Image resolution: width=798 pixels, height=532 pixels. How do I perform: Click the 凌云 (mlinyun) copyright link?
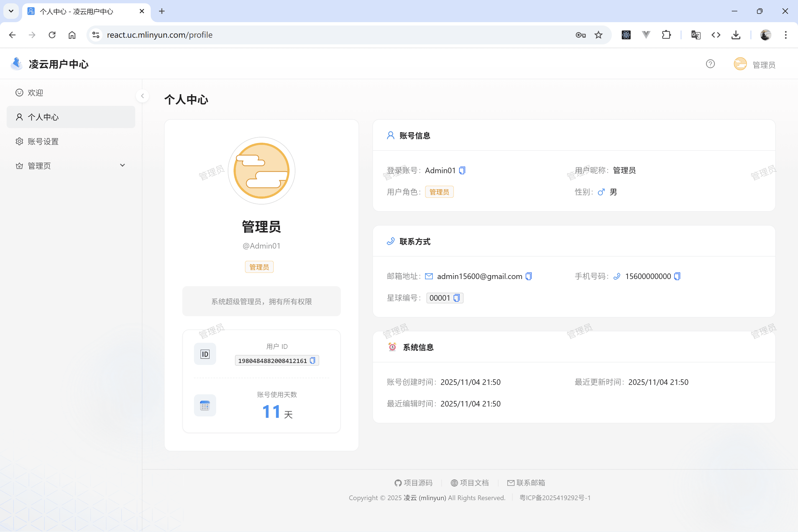coord(425,498)
